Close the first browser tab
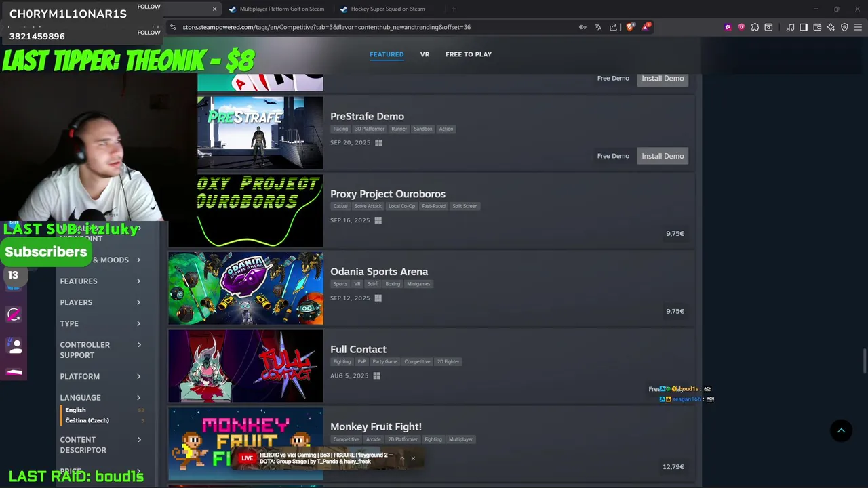The image size is (868, 488). coord(214,9)
